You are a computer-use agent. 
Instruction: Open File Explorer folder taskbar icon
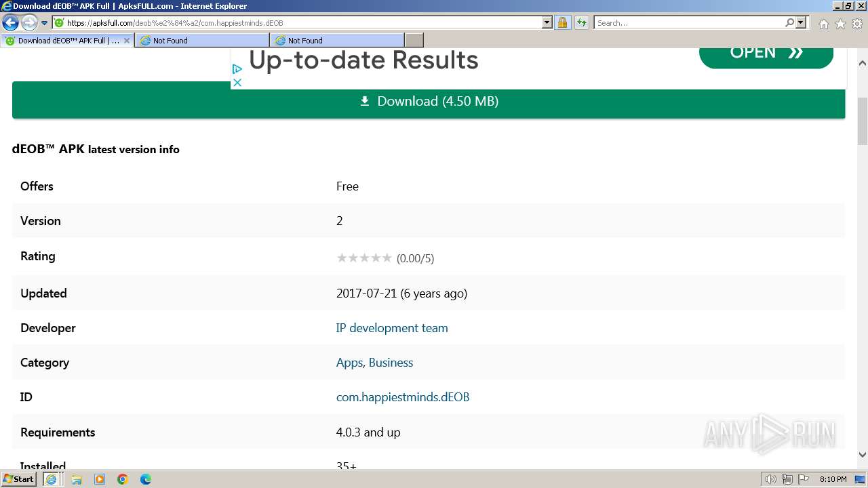click(x=77, y=479)
